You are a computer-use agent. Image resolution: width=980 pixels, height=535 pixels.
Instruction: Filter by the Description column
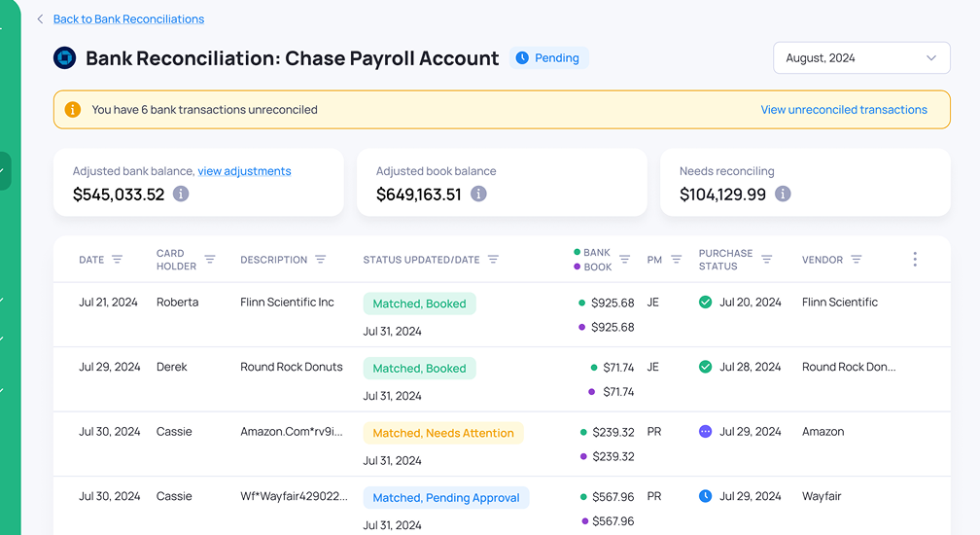tap(321, 260)
